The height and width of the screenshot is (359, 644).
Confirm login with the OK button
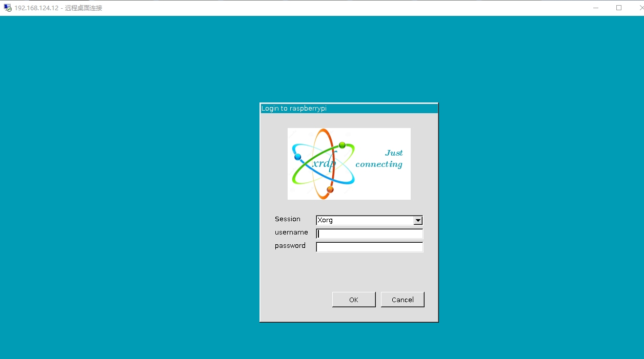coord(354,300)
